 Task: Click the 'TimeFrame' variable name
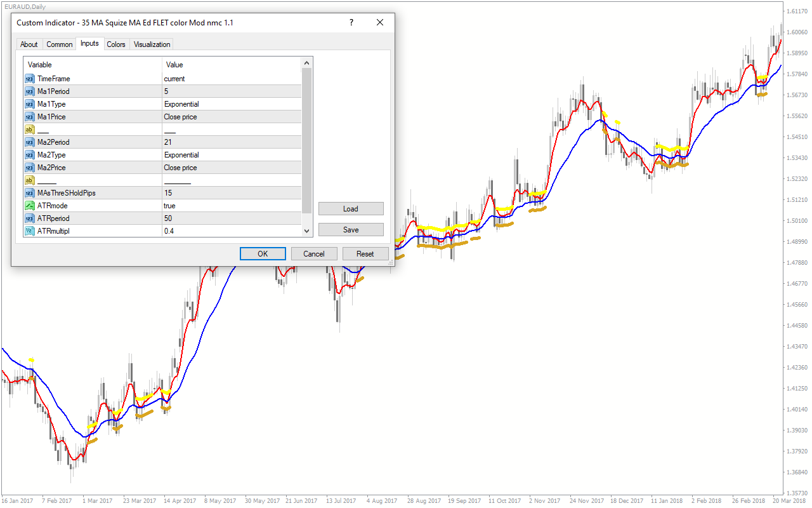click(x=54, y=79)
